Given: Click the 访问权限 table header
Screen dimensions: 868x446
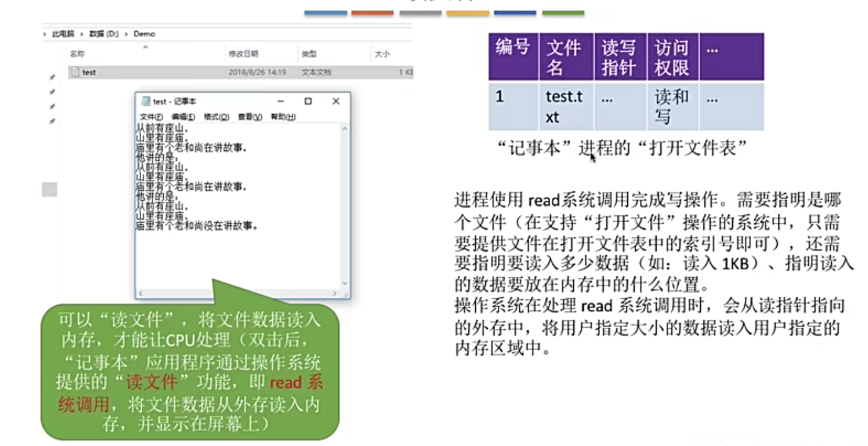Looking at the screenshot, I should [673, 56].
